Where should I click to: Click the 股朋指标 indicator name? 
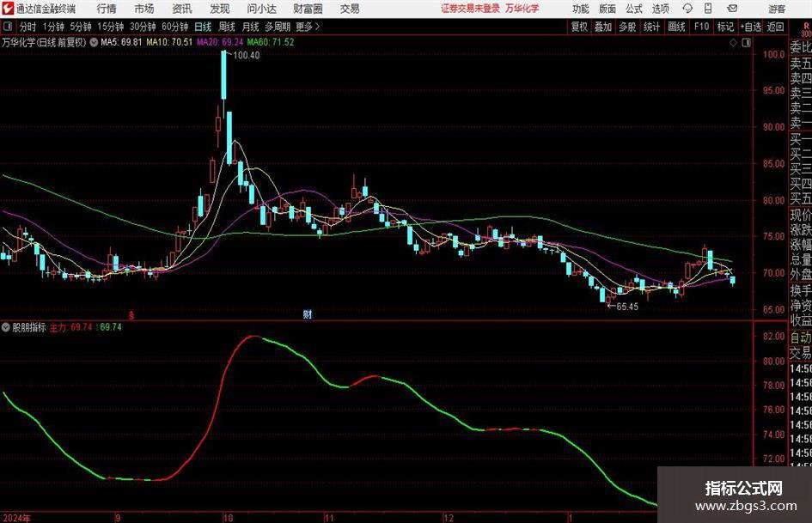click(29, 327)
